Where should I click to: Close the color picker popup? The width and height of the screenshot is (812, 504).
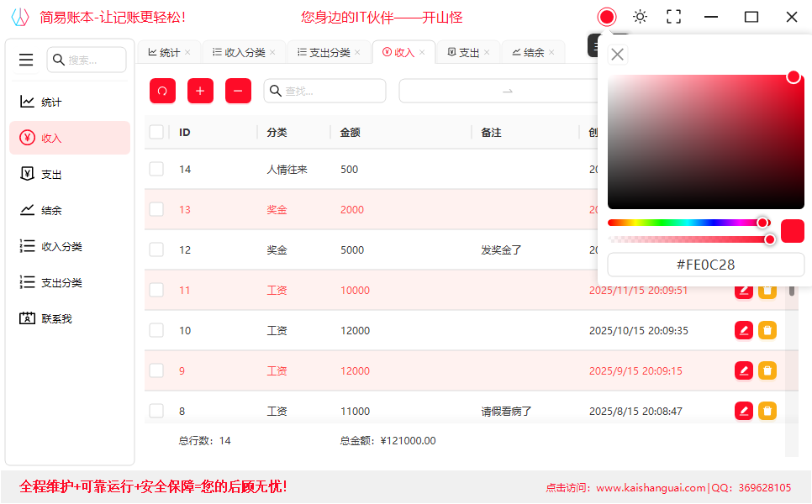(x=617, y=55)
